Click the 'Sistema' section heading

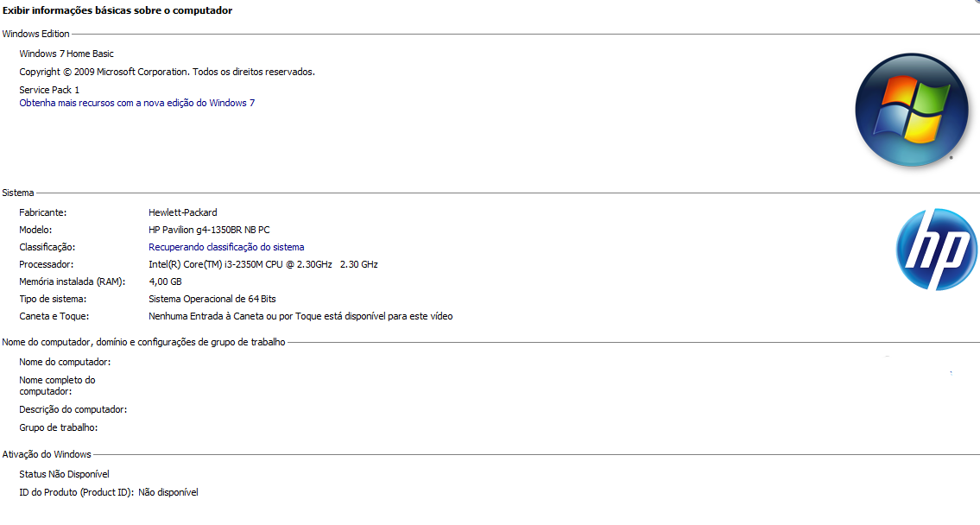click(x=18, y=193)
